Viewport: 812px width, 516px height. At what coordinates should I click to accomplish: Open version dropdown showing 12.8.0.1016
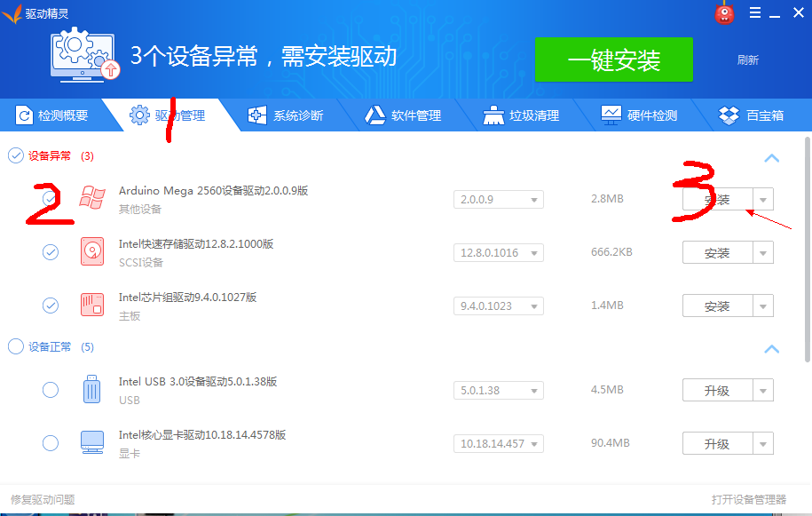(x=499, y=253)
